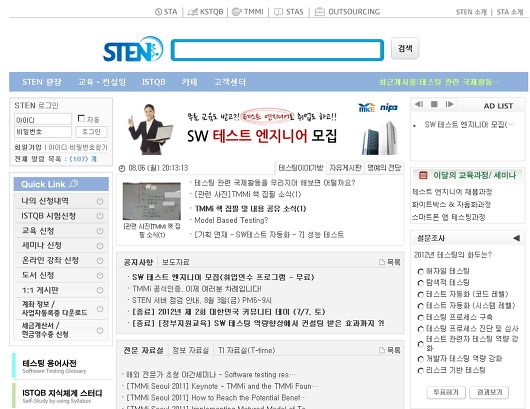
Task: Click arrow icon next to 세금계산서 row
Action: pos(100,330)
